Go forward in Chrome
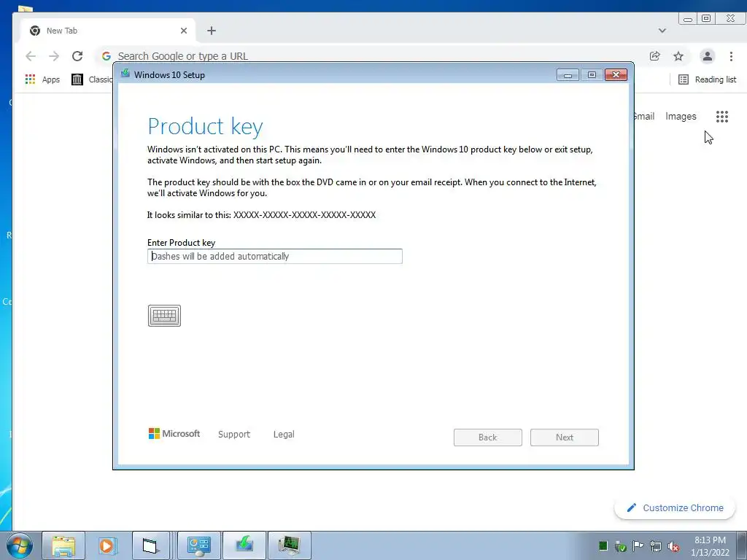Screen dimensions: 747x560 coord(54,56)
